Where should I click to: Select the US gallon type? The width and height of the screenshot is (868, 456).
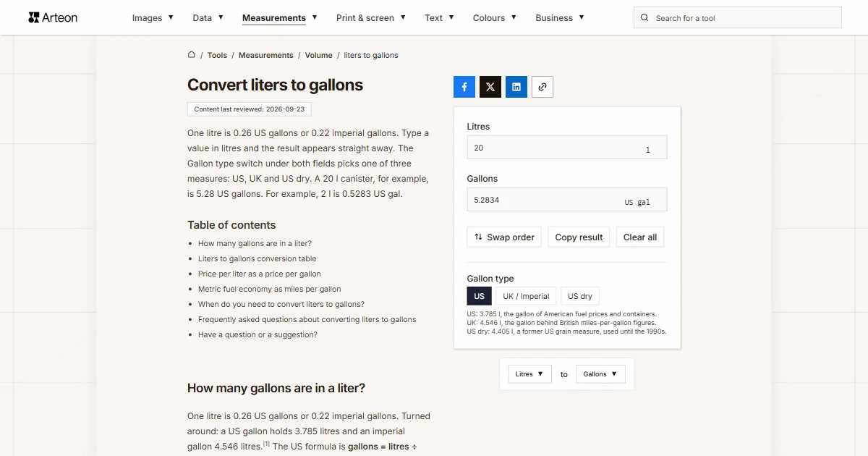click(x=480, y=296)
